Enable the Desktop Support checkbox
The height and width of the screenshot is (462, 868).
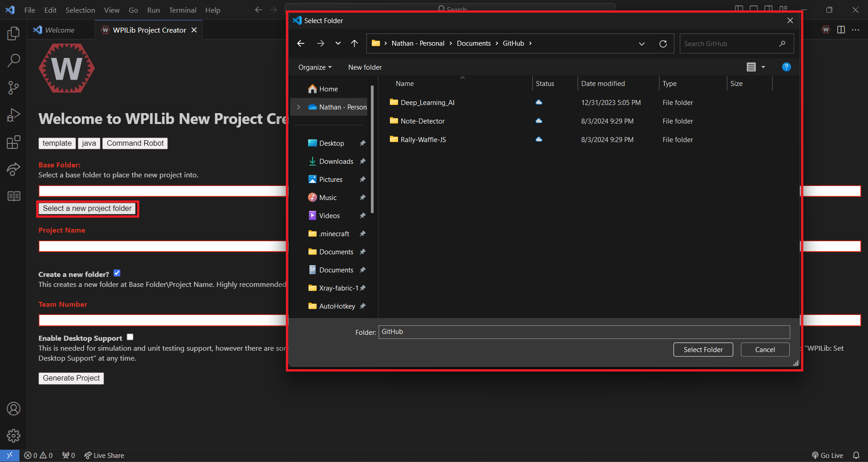[x=130, y=337]
